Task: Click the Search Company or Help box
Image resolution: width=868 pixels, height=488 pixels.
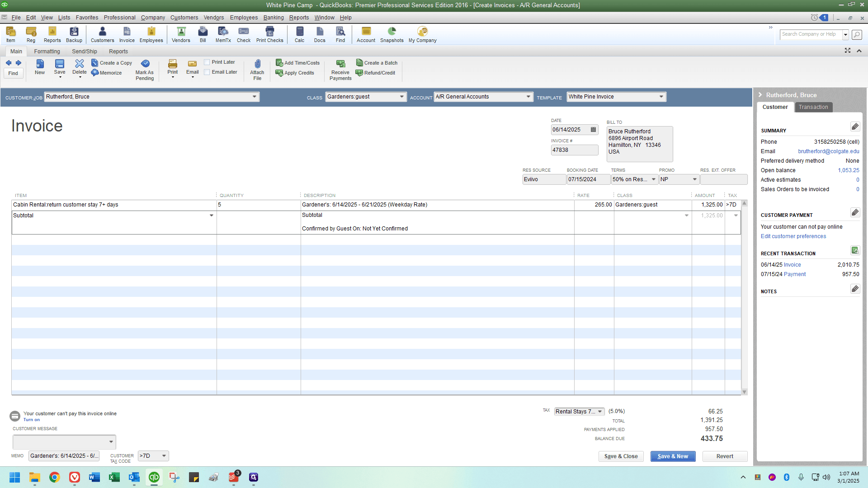Action: (x=811, y=34)
